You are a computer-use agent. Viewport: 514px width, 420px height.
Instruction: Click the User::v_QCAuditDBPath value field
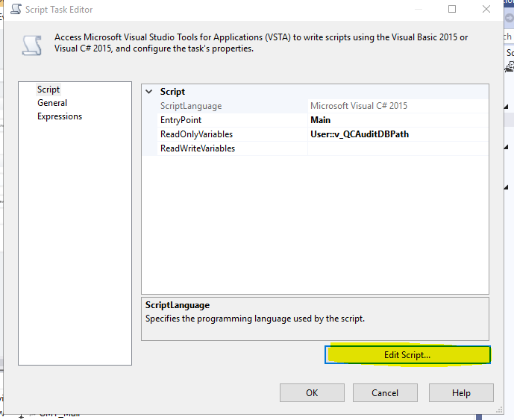[x=398, y=134]
